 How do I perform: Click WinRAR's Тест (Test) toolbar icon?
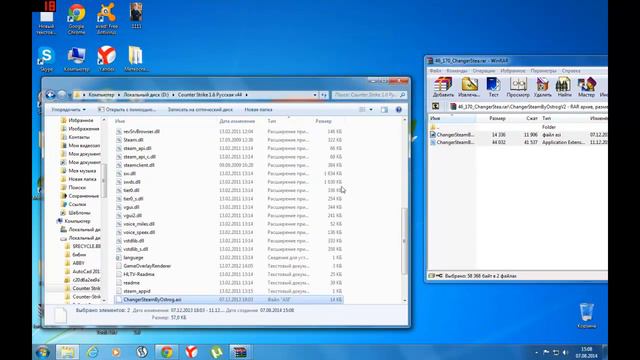click(493, 87)
